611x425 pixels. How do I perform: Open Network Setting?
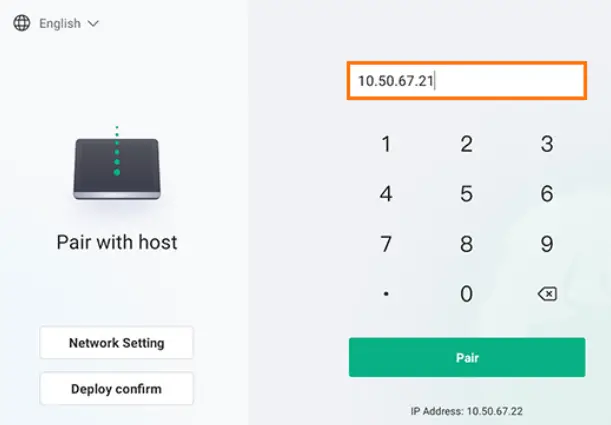116,343
